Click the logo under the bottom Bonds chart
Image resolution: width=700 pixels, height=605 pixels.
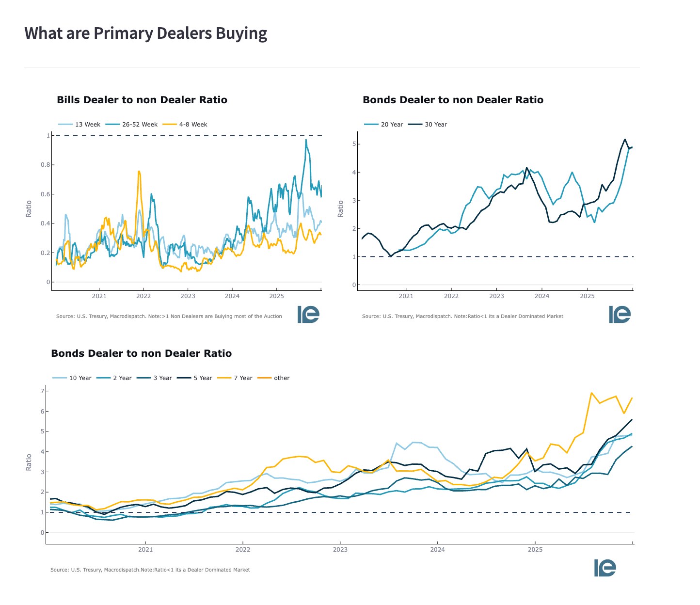click(x=605, y=568)
